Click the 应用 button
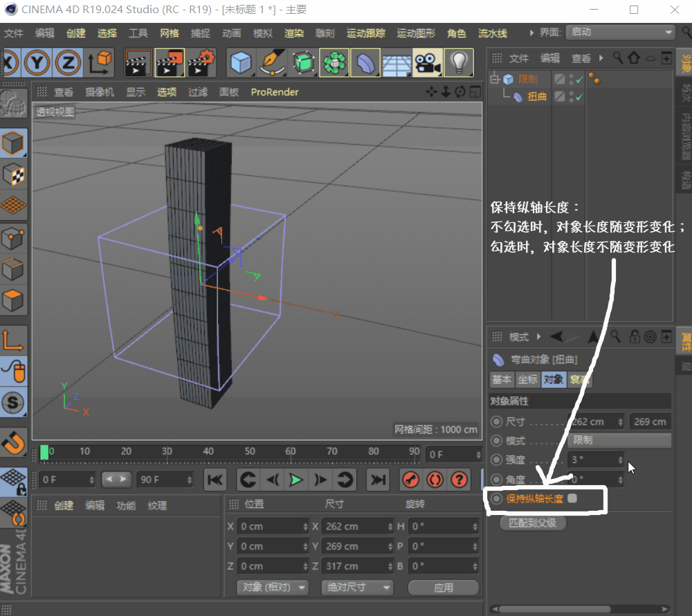Viewport: 692px width, 616px height. (443, 587)
